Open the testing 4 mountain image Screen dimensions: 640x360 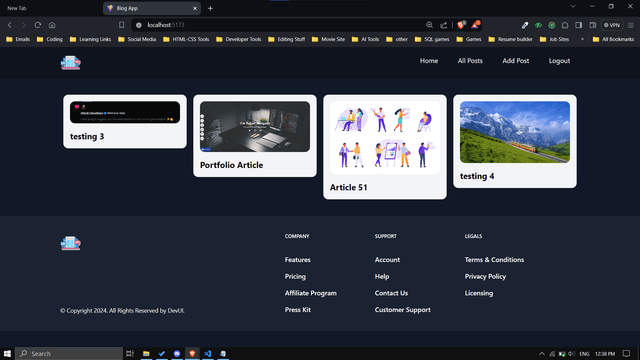(x=515, y=132)
